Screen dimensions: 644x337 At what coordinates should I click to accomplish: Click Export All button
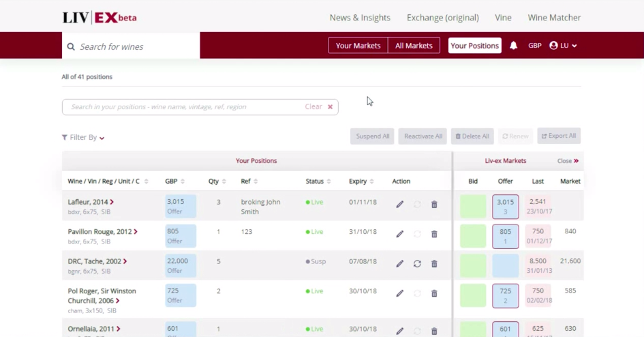[559, 136]
